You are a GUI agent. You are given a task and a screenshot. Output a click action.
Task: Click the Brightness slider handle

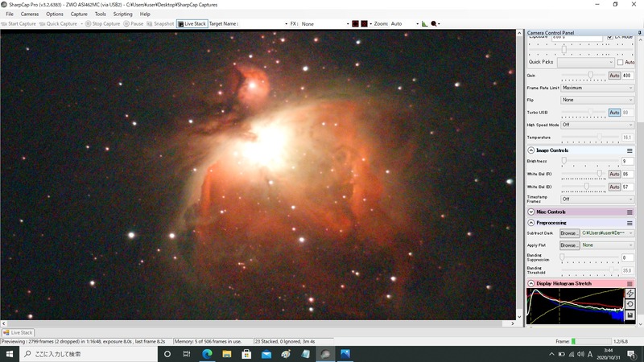564,160
